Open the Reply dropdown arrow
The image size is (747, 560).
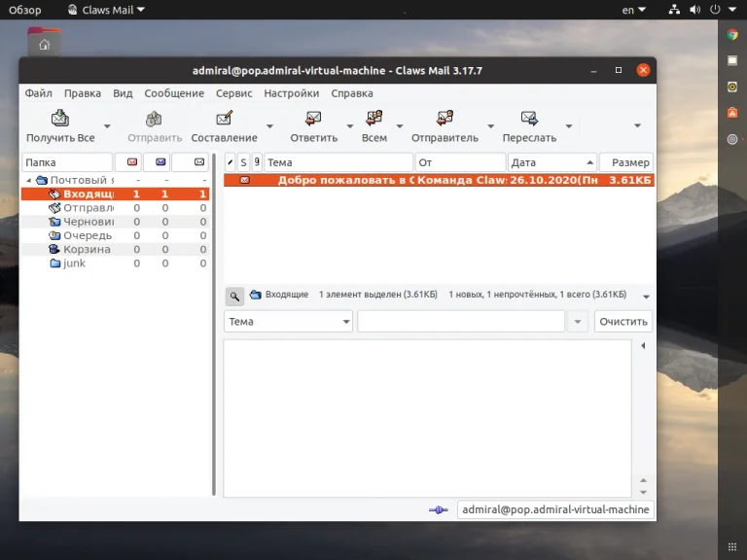pos(350,126)
